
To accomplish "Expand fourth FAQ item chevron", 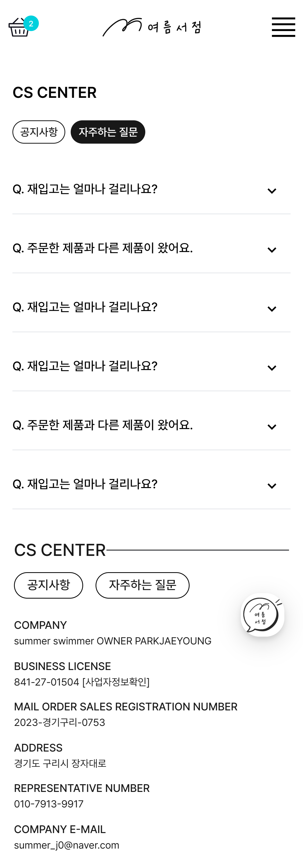I will coord(272,368).
